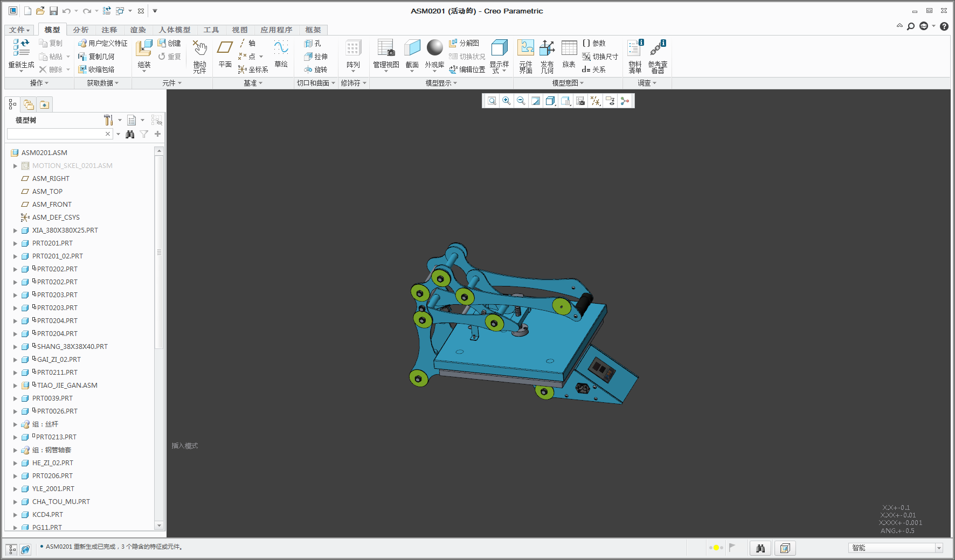Open the Appearance Gallery (外观库) sphere

(x=434, y=47)
